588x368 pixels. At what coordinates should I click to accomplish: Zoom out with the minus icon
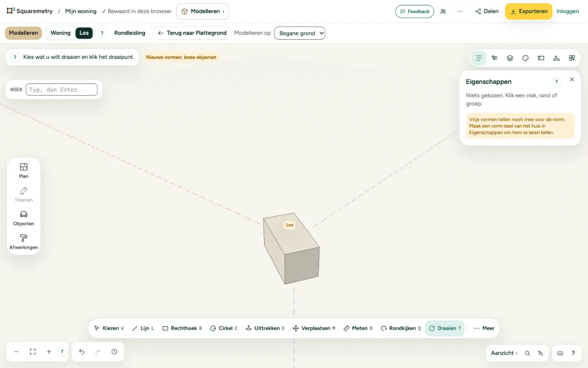pyautogui.click(x=16, y=352)
